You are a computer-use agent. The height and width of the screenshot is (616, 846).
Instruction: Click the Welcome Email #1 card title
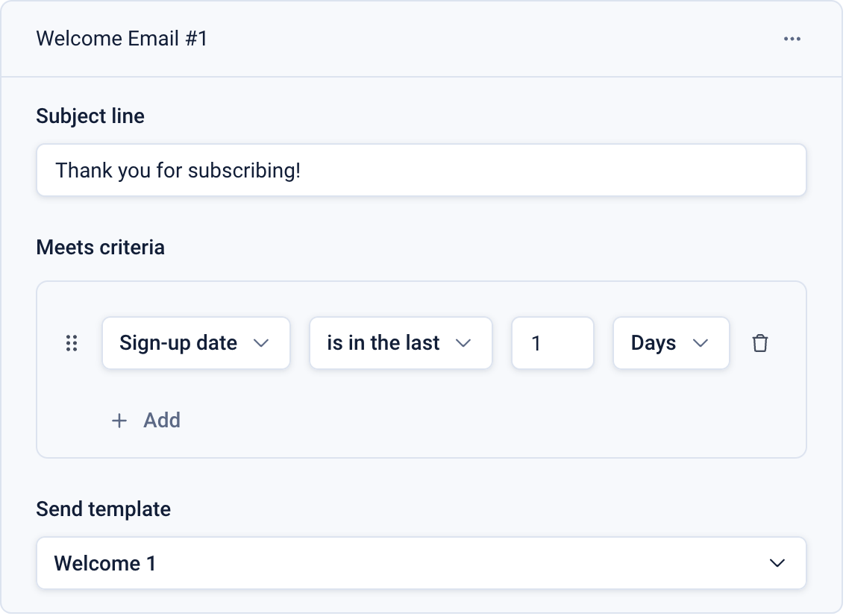point(122,39)
